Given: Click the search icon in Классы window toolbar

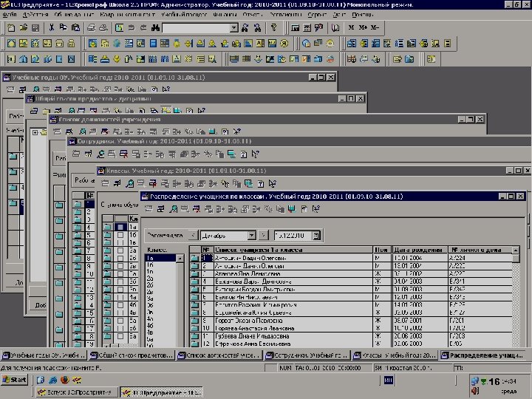Looking at the screenshot, I should 129,183.
